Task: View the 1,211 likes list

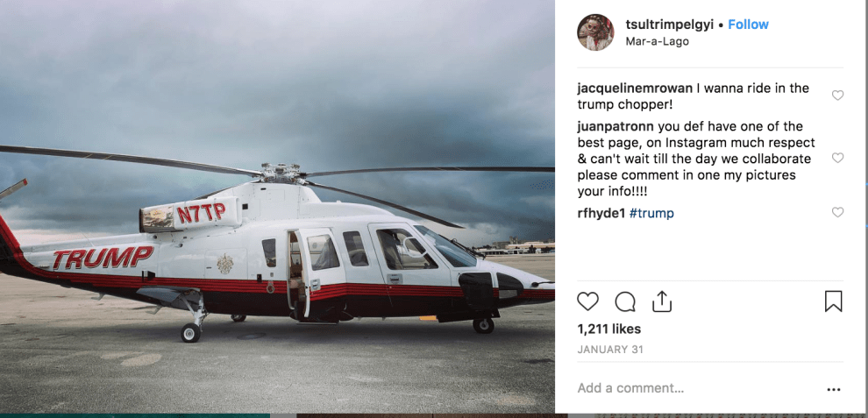Action: pos(609,329)
